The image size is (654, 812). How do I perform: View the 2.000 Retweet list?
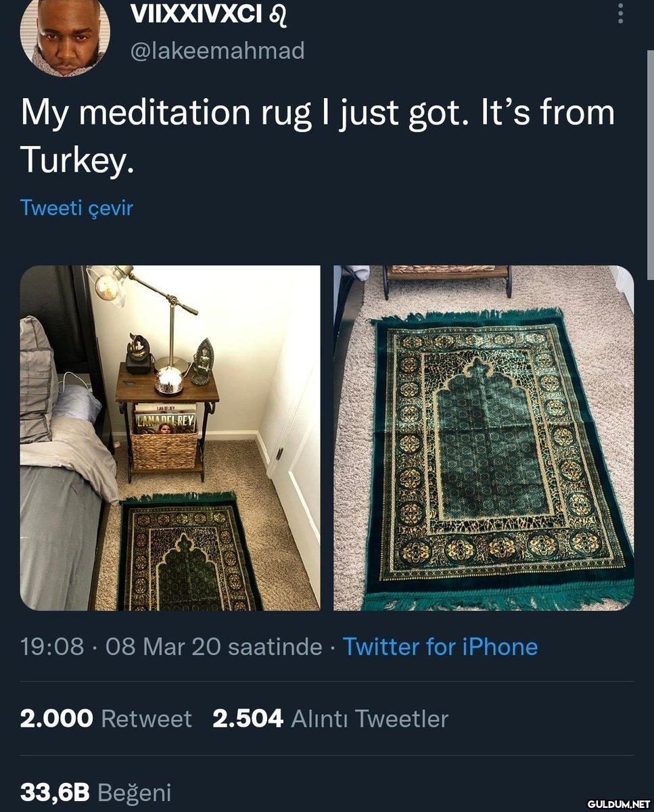point(106,719)
